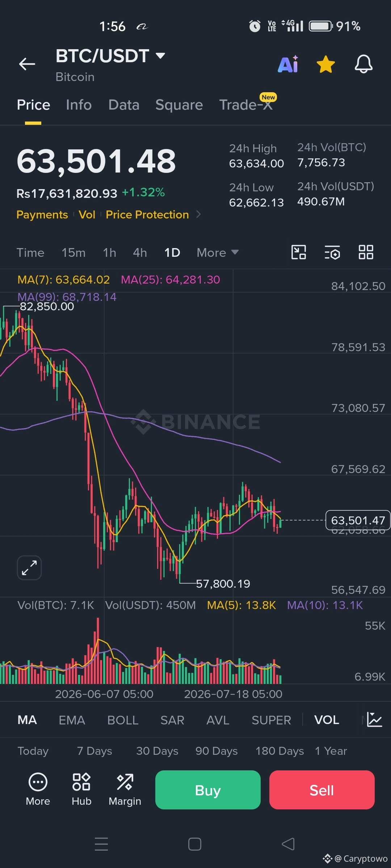Open chart indicator settings icon
The height and width of the screenshot is (868, 391).
point(332,252)
